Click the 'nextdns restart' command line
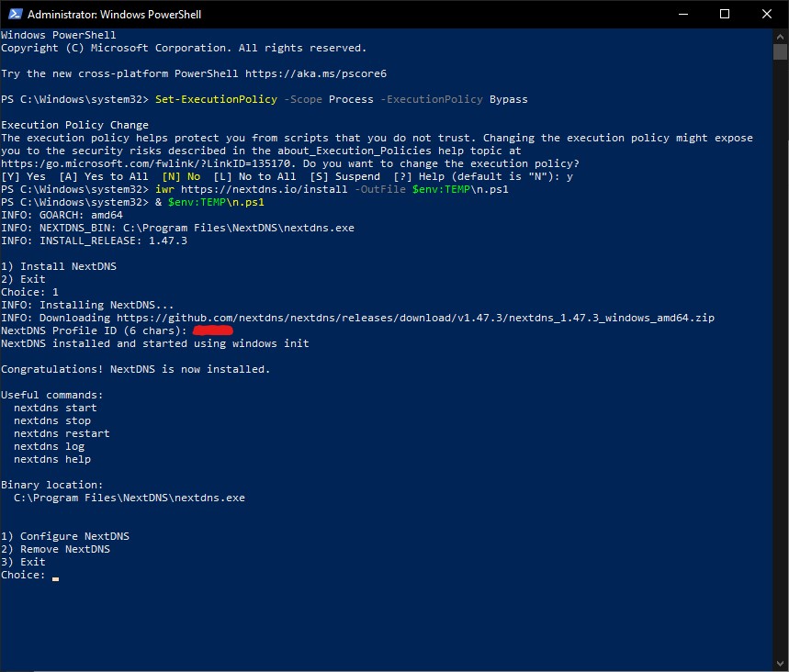The image size is (789, 672). point(62,433)
